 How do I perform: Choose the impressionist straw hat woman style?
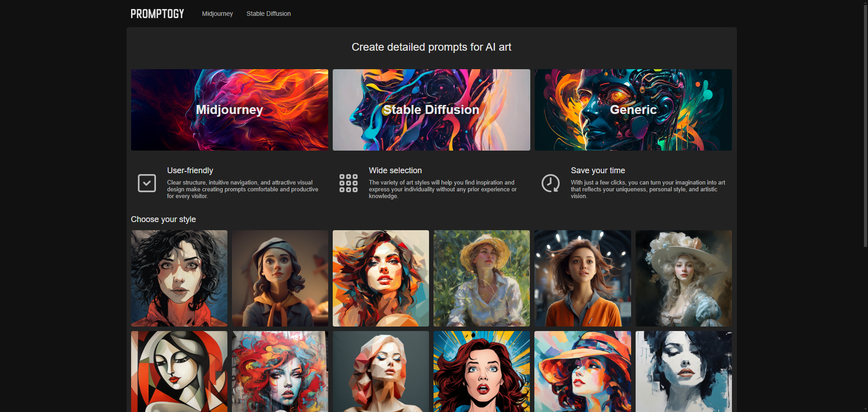coord(481,278)
